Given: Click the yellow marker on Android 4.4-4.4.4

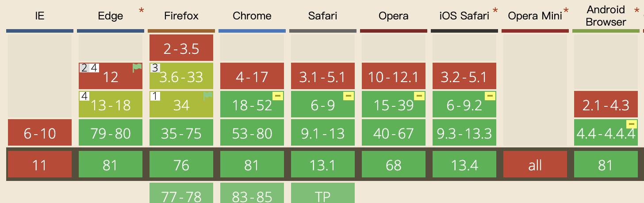Looking at the screenshot, I should 632,124.
